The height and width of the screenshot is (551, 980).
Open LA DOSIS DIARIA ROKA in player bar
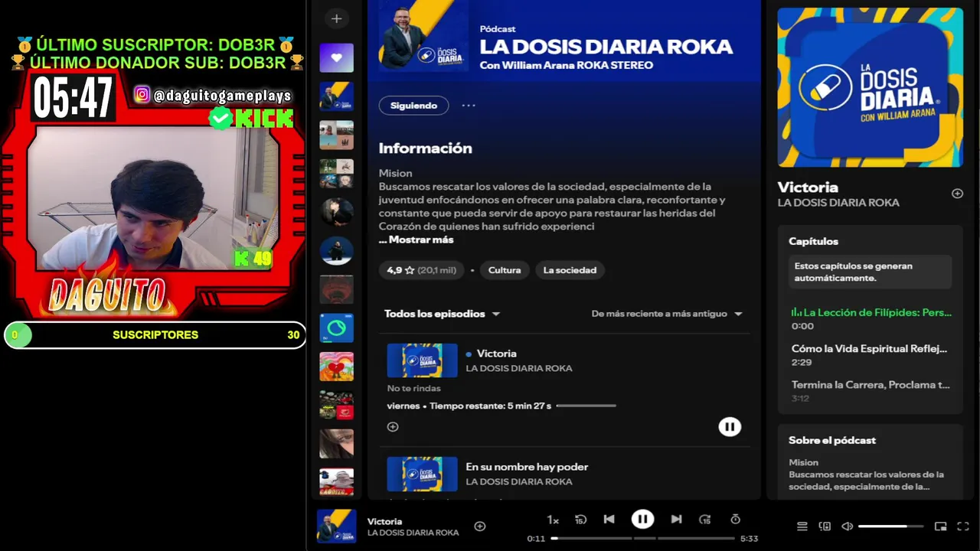[413, 533]
